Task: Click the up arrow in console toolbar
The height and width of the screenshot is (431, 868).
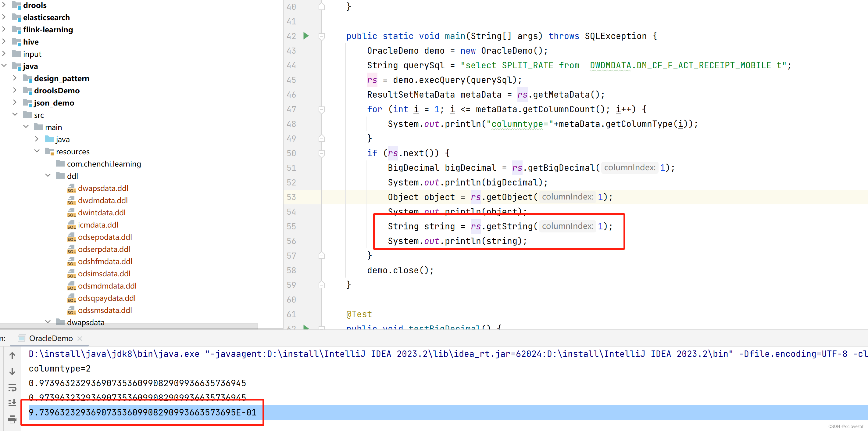Action: click(12, 356)
